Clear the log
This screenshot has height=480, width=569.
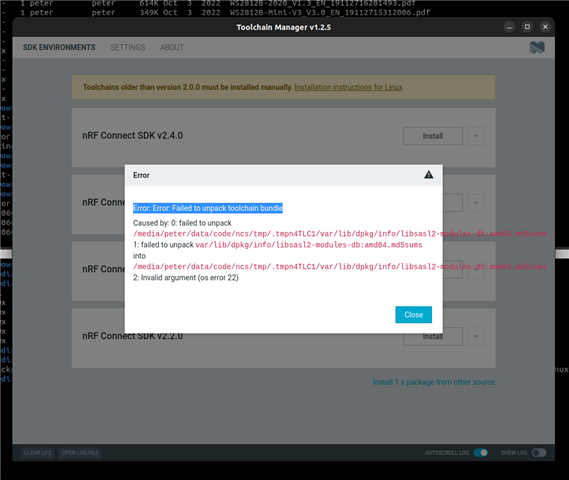[37, 453]
